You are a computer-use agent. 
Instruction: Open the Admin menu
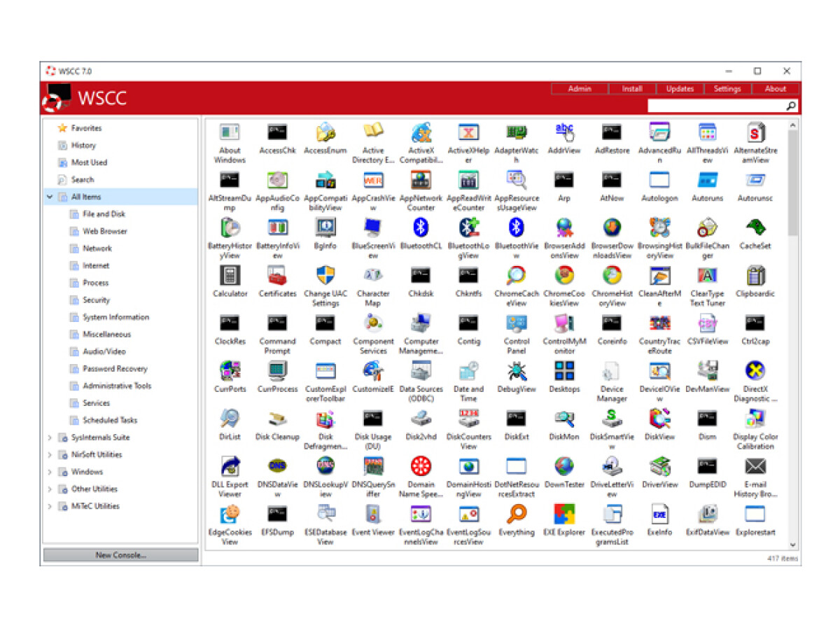tap(580, 89)
